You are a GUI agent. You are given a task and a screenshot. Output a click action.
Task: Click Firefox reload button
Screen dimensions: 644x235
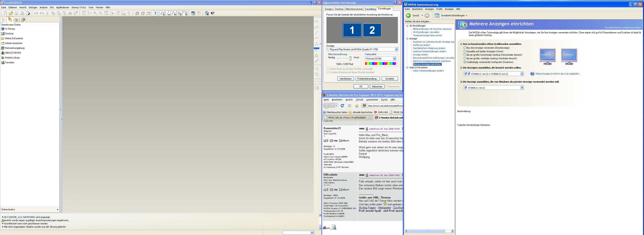[342, 105]
